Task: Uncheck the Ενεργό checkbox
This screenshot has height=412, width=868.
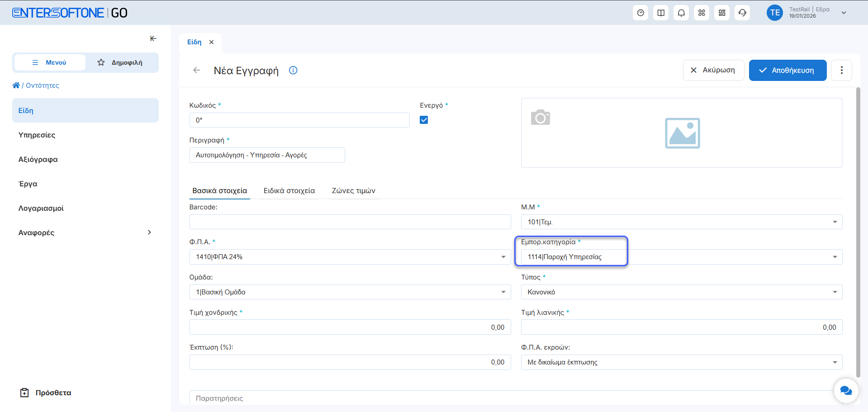Action: click(x=424, y=120)
